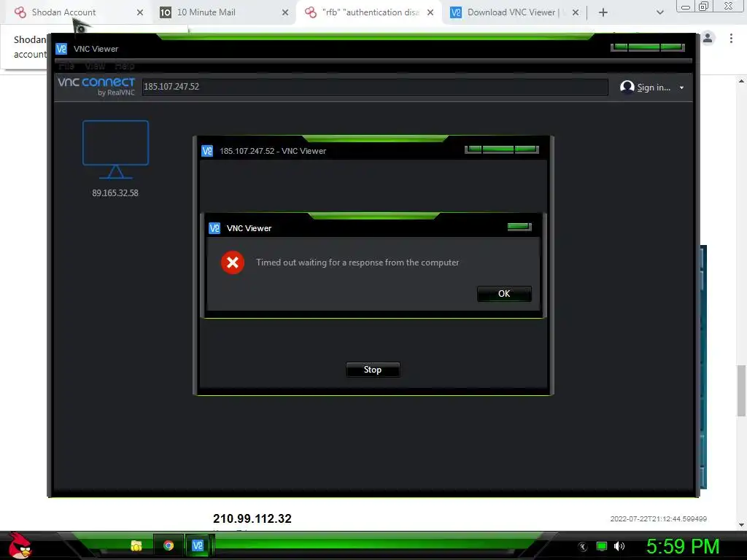Image resolution: width=747 pixels, height=560 pixels.
Task: Click OK in the timeout error dialog
Action: point(504,294)
